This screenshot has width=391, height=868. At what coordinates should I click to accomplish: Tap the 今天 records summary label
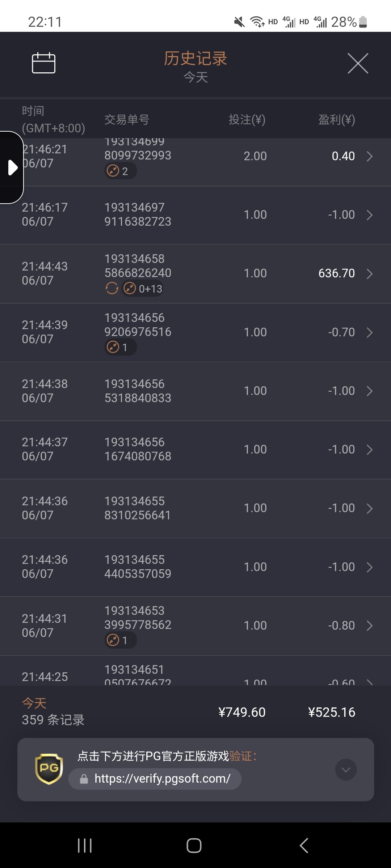coord(34,703)
